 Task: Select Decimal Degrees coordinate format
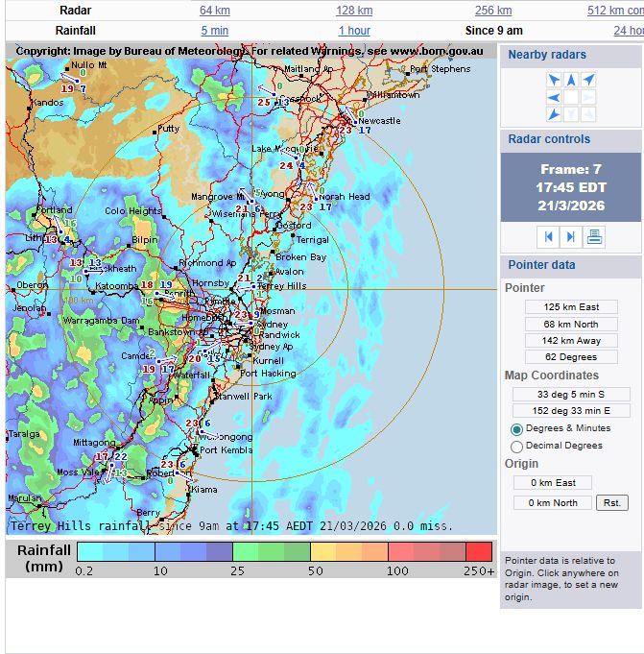[517, 446]
